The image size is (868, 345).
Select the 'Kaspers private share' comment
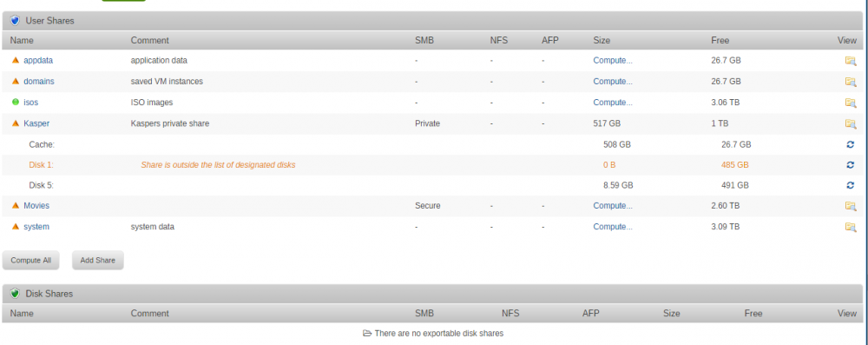click(x=170, y=123)
